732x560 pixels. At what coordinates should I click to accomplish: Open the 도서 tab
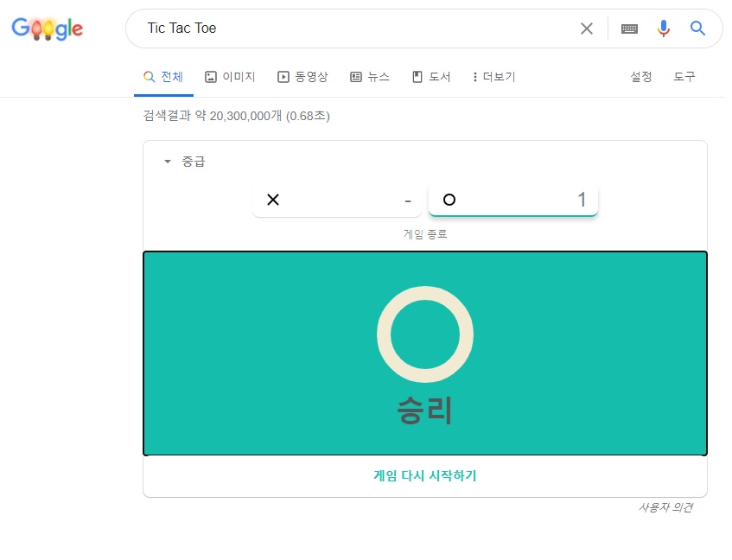[431, 77]
